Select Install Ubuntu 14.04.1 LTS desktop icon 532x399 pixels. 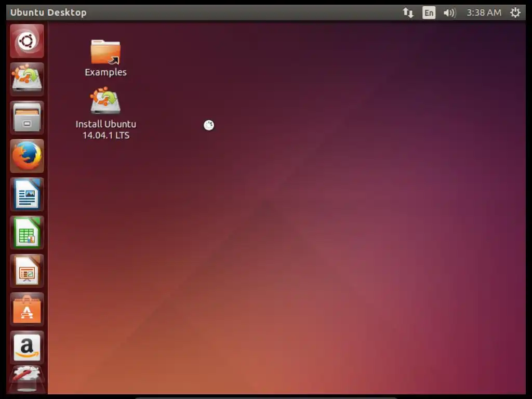(x=105, y=113)
